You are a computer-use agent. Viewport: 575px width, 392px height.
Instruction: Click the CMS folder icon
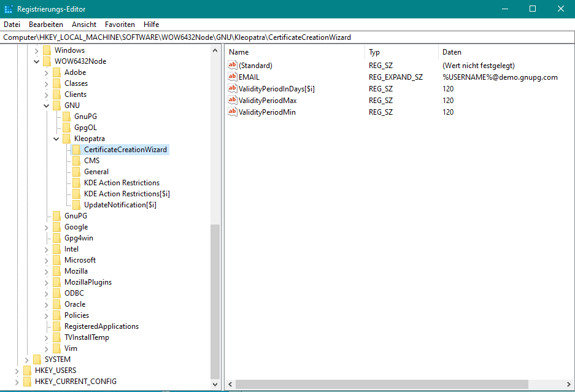(x=77, y=161)
